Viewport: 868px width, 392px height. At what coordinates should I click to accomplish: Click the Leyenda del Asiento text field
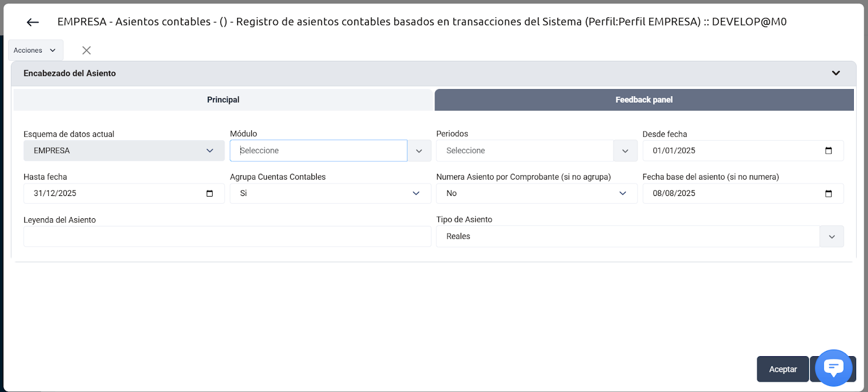[x=227, y=237]
